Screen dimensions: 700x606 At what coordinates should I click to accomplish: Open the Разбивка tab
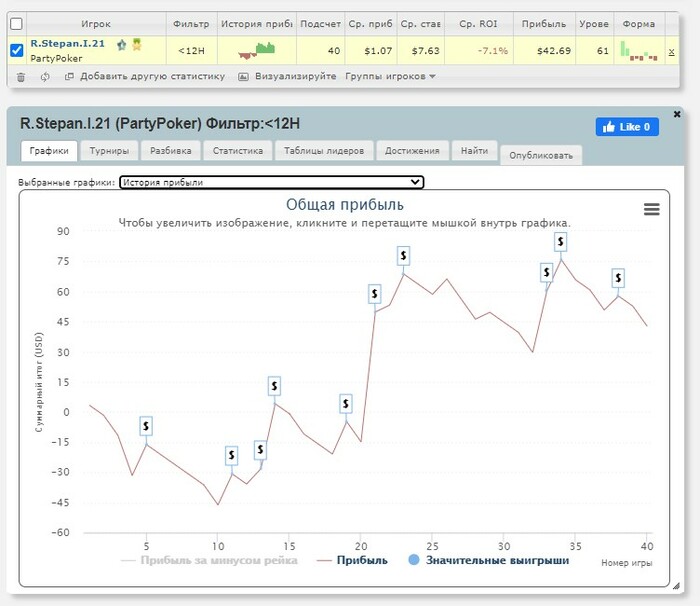[171, 150]
